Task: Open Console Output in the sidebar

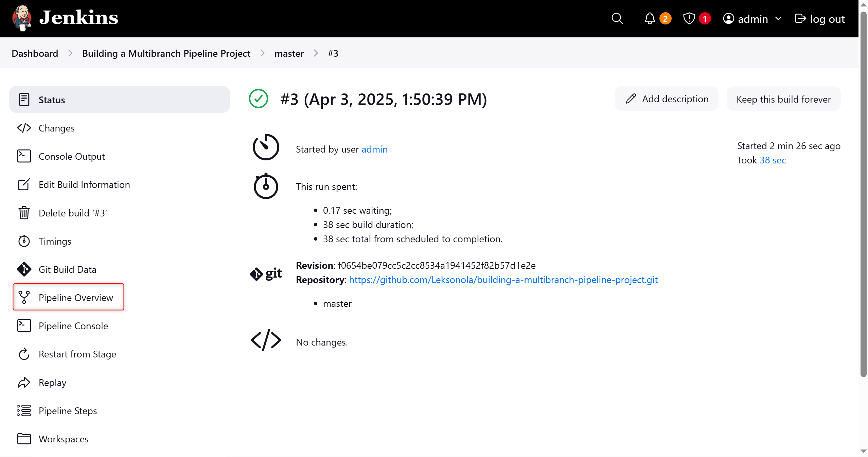Action: coord(119,156)
